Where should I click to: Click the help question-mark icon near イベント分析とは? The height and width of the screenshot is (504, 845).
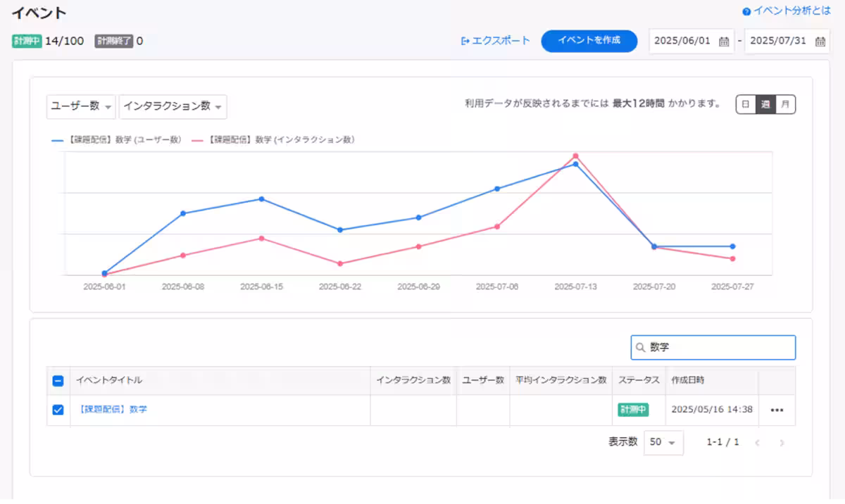click(x=746, y=10)
